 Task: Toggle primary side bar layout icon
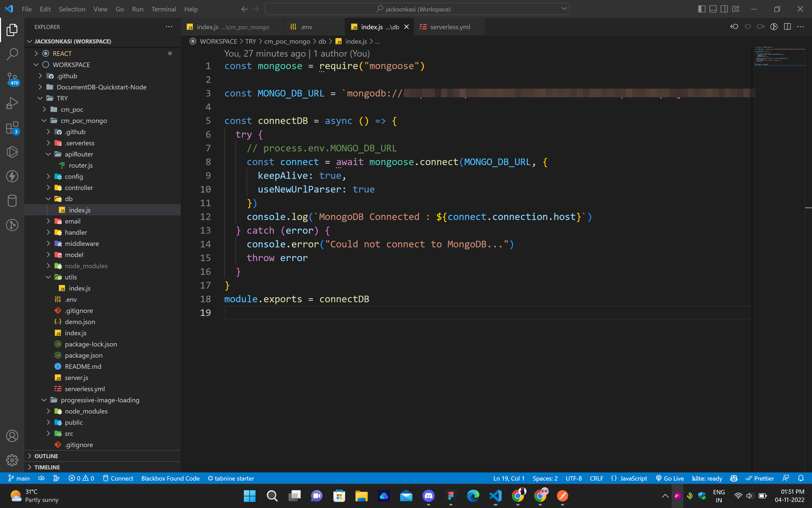click(x=702, y=9)
